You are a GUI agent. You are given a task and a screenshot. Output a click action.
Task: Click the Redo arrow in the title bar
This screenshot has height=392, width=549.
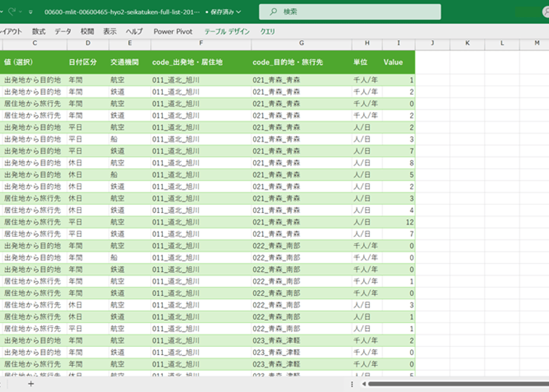pyautogui.click(x=12, y=11)
